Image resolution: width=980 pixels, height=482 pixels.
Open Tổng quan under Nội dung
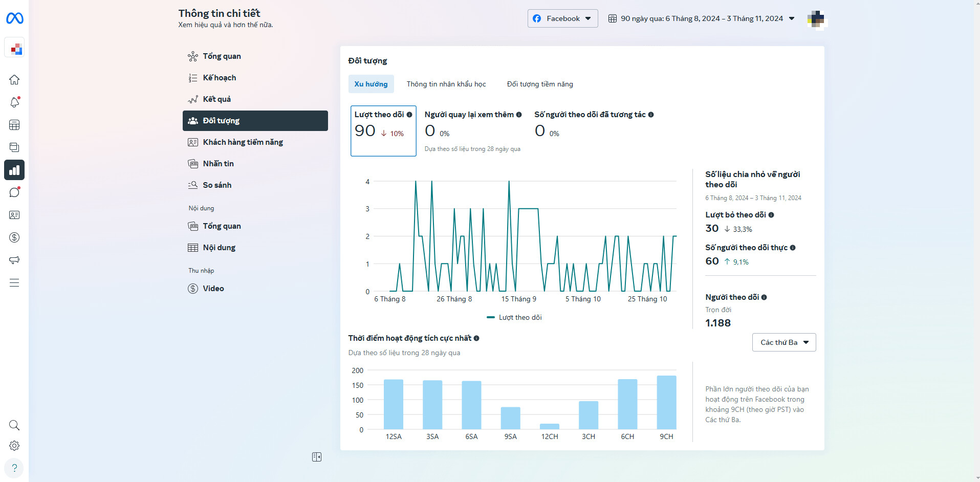(255, 226)
